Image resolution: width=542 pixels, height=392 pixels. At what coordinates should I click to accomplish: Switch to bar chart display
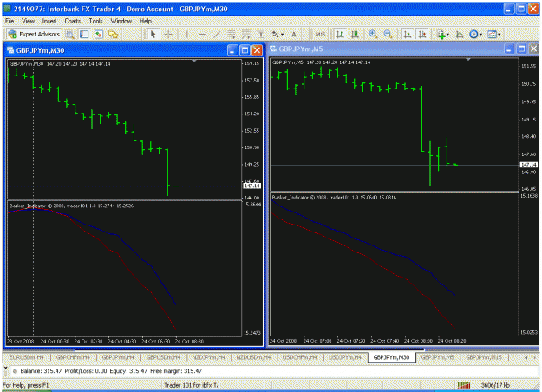[340, 34]
